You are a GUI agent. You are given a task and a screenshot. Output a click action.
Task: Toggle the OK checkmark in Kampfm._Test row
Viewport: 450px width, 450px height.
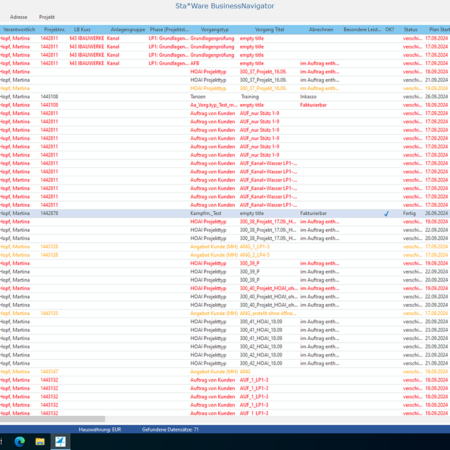coord(386,213)
